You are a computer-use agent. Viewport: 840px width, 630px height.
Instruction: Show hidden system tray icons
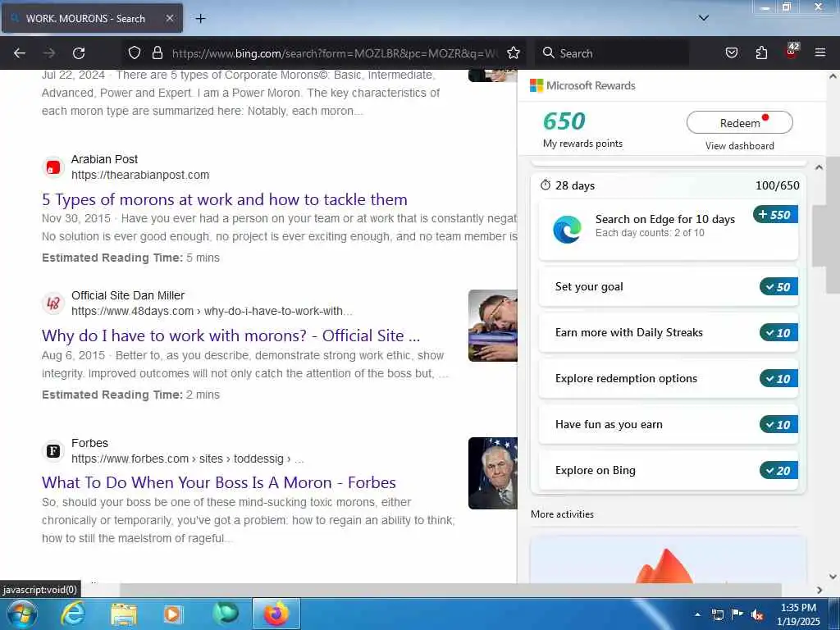click(x=697, y=614)
